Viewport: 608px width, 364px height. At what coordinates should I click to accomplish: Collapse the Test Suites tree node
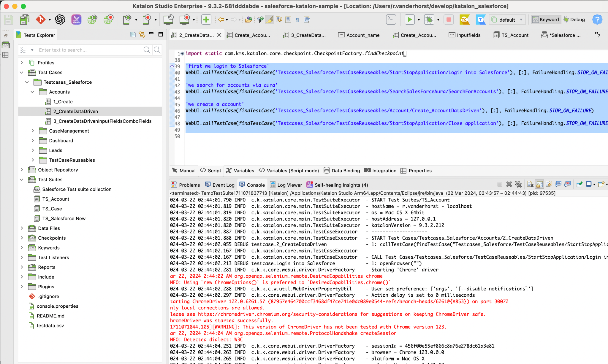click(22, 179)
